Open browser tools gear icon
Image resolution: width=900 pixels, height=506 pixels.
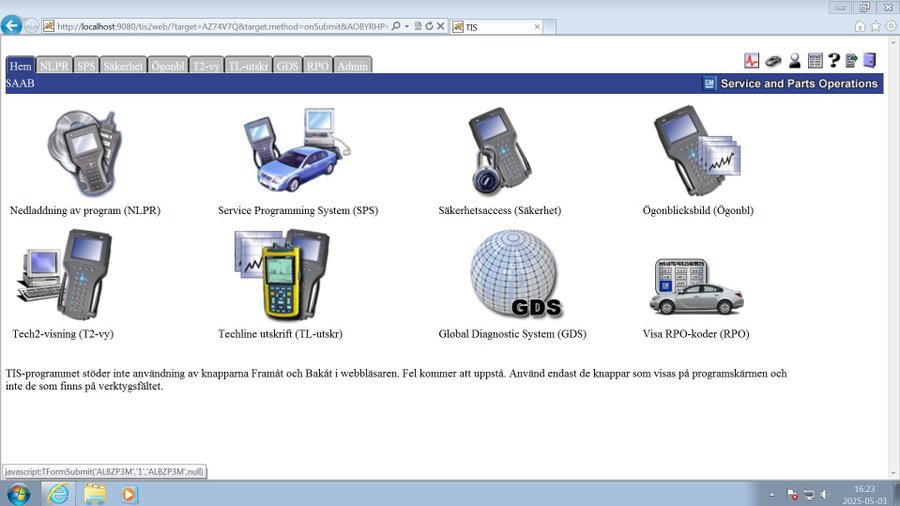(891, 26)
